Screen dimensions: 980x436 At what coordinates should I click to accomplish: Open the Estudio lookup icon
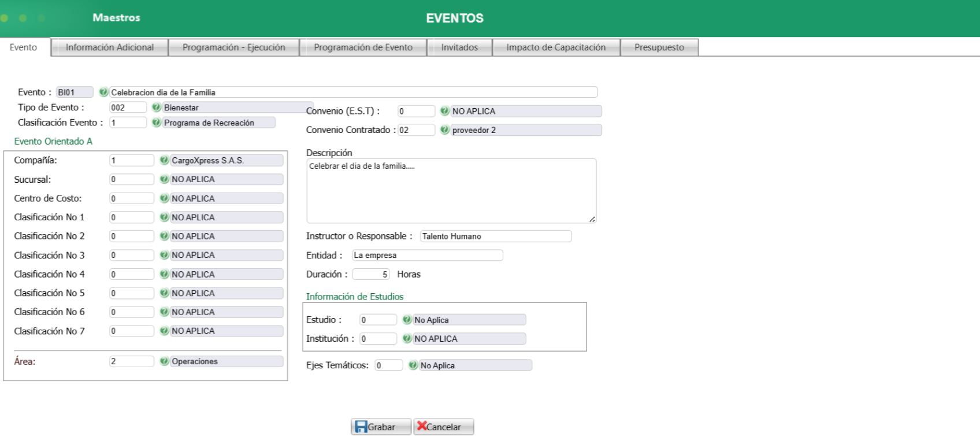[x=407, y=320]
